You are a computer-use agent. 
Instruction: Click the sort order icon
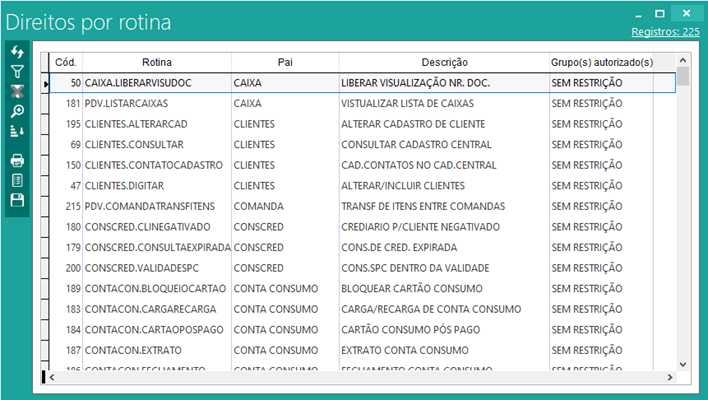click(17, 131)
